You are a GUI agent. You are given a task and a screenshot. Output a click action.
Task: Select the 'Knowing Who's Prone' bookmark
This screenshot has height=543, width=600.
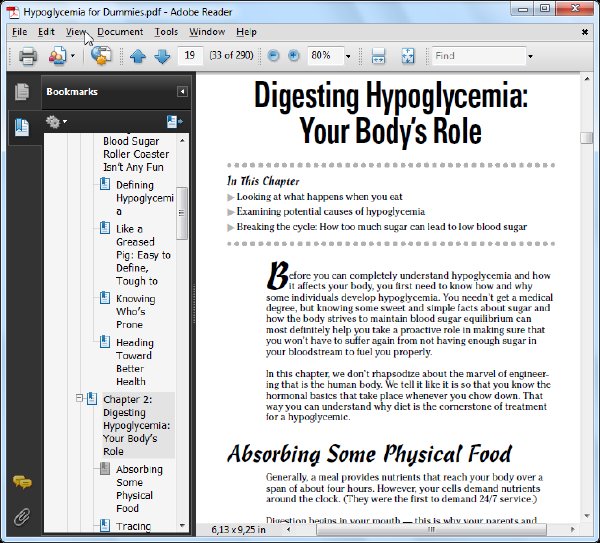(x=135, y=311)
